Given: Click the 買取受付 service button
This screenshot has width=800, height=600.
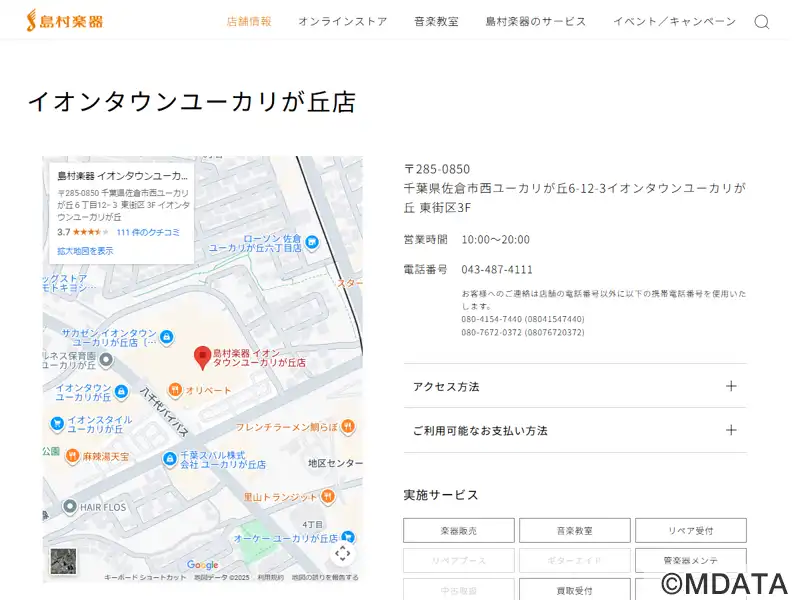Looking at the screenshot, I should pyautogui.click(x=574, y=590).
